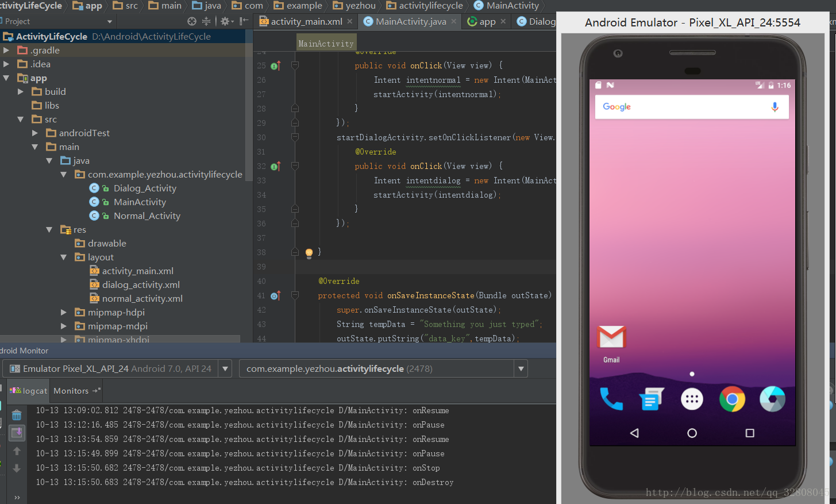
Task: Collapse all in Project panel
Action: point(206,21)
